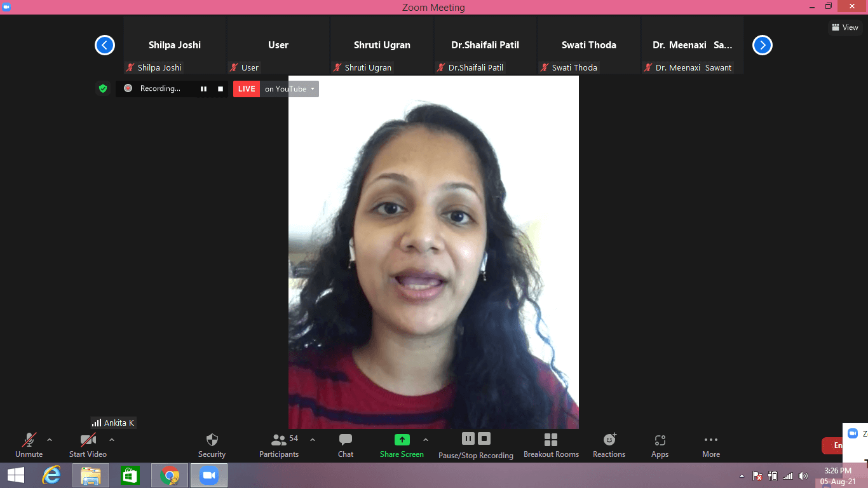Click the green encryption shield icon
The height and width of the screenshot is (488, 868).
tap(103, 89)
